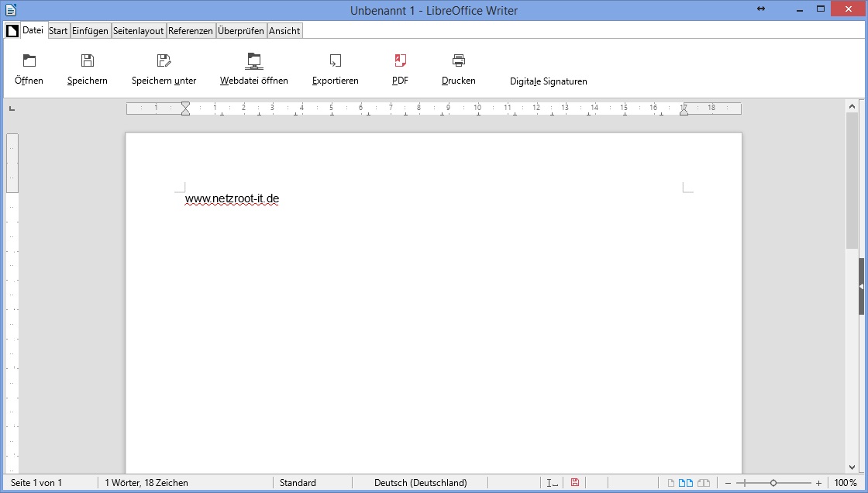Click the word count '1 Wörter, 18 Zeichen'

[146, 483]
